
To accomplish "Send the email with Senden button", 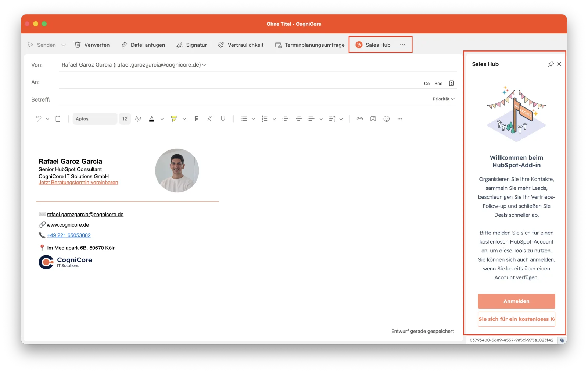I will click(x=42, y=45).
